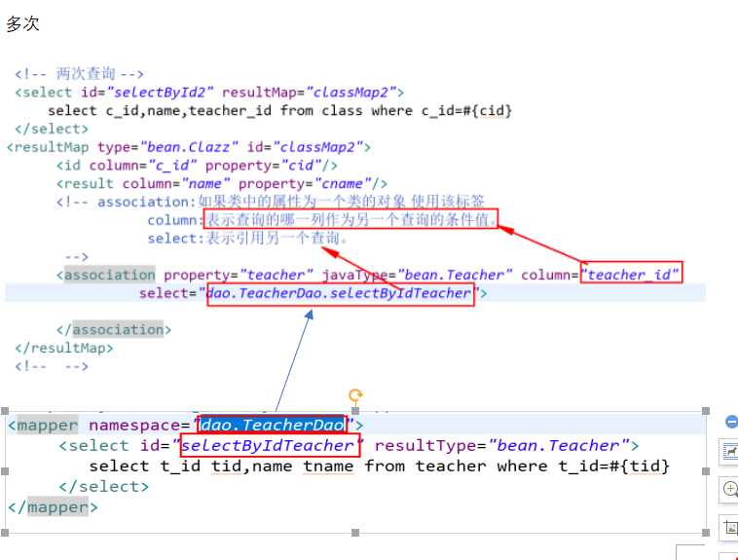
Task: Click 'selectByIdTeacher' id in the lower image
Action: pos(268,445)
